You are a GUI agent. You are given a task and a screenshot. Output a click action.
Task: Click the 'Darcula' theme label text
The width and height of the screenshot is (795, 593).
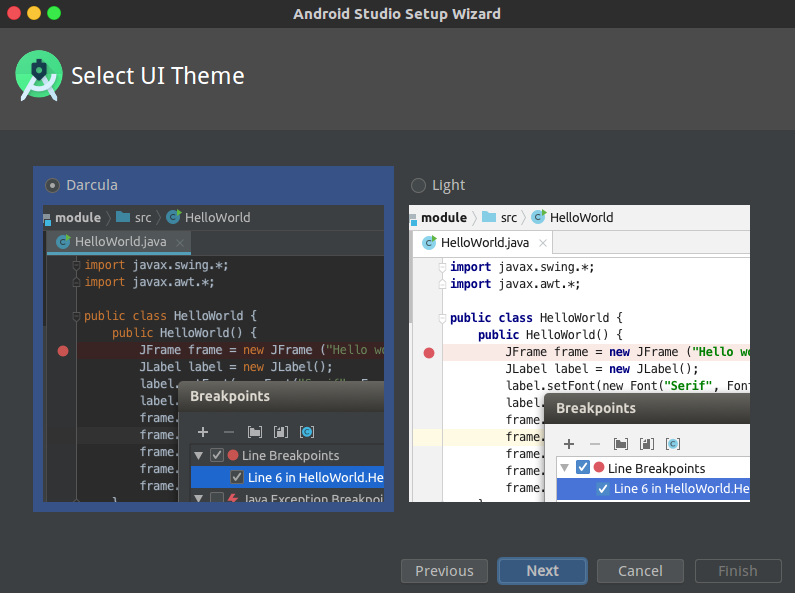point(92,185)
